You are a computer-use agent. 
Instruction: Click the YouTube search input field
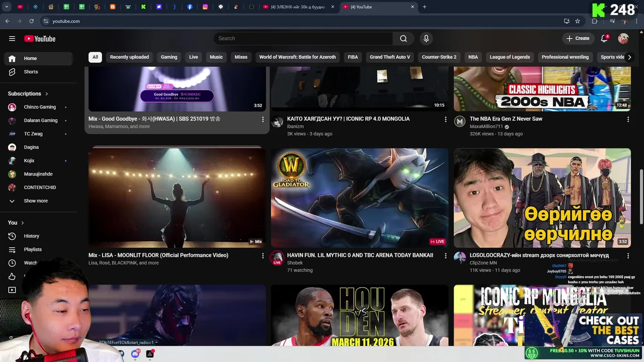pos(303,39)
